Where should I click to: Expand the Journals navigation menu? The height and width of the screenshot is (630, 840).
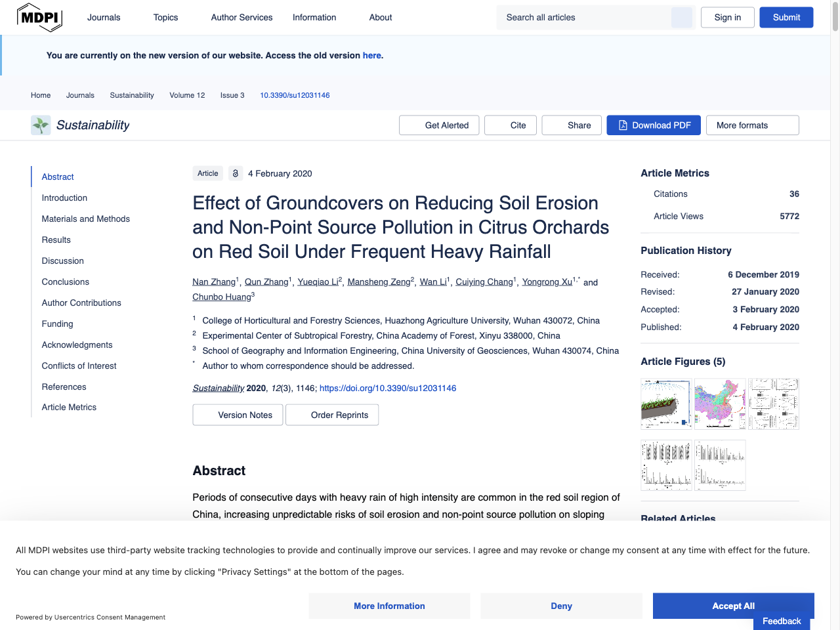pos(104,17)
